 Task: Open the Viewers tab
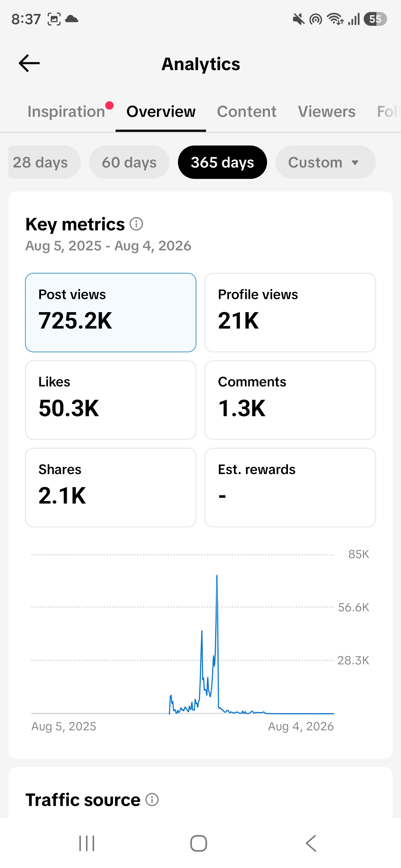click(x=326, y=112)
